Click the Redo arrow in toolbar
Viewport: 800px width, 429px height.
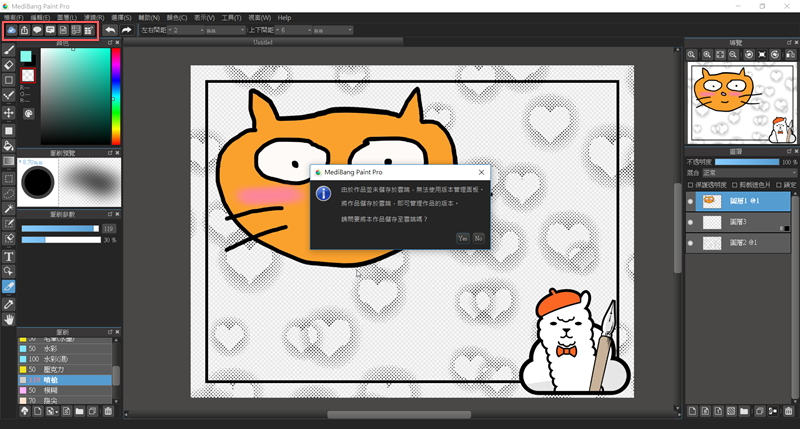point(127,30)
